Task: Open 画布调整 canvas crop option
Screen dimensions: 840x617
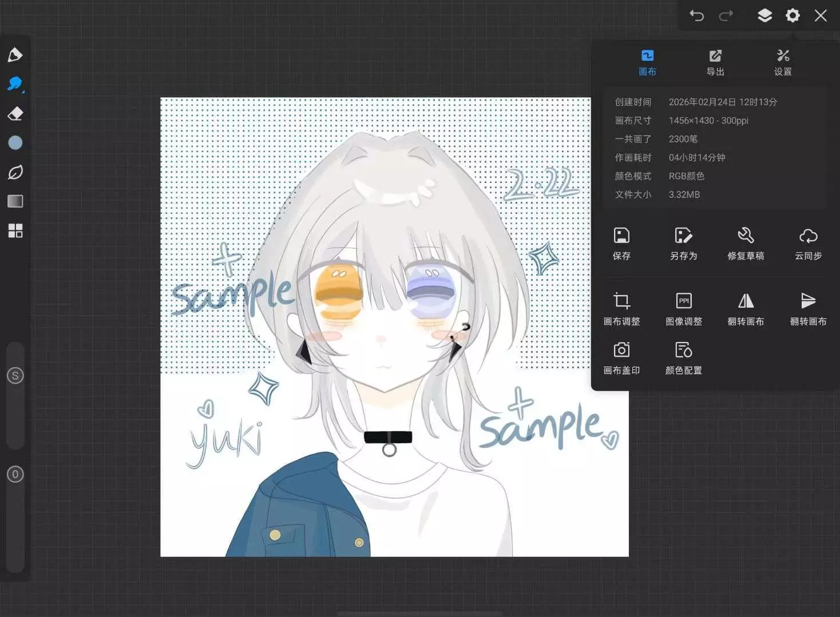Action: (621, 309)
